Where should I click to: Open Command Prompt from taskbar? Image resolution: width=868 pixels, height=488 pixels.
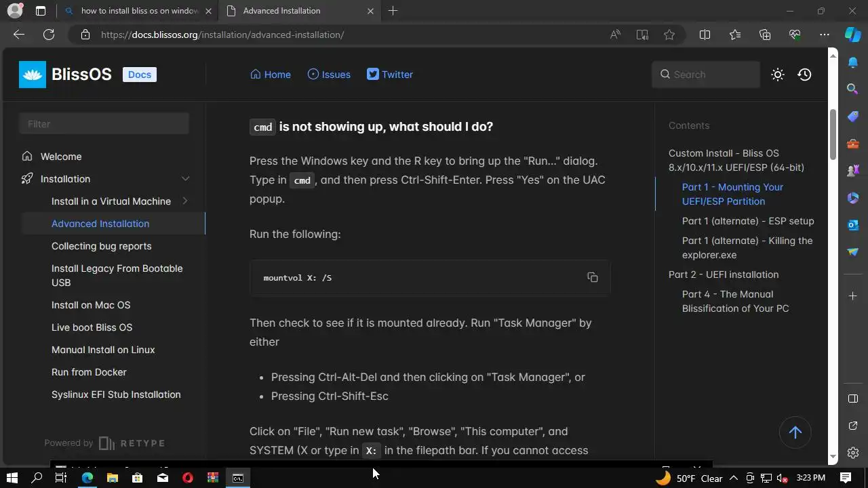(x=238, y=478)
